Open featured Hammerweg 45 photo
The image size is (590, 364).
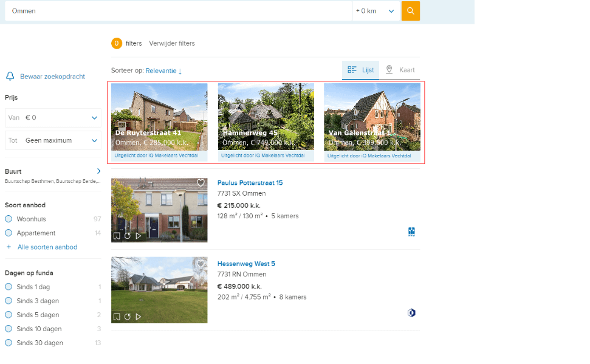266,117
